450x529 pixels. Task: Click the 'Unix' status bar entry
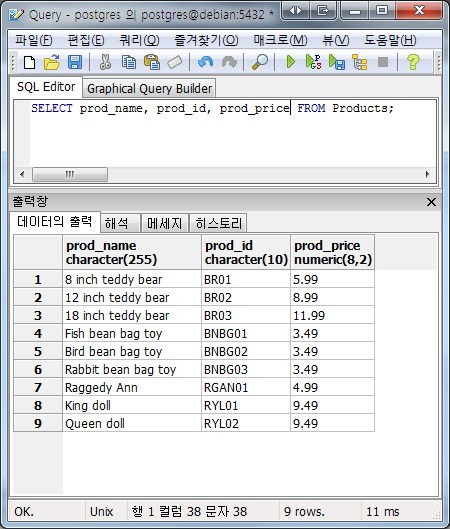click(101, 511)
